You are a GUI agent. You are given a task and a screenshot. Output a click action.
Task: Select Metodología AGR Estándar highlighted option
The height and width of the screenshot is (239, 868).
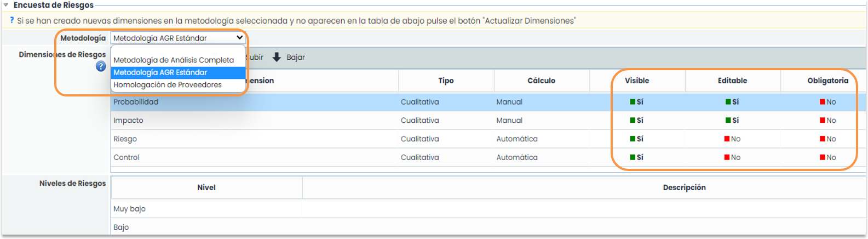tap(160, 72)
